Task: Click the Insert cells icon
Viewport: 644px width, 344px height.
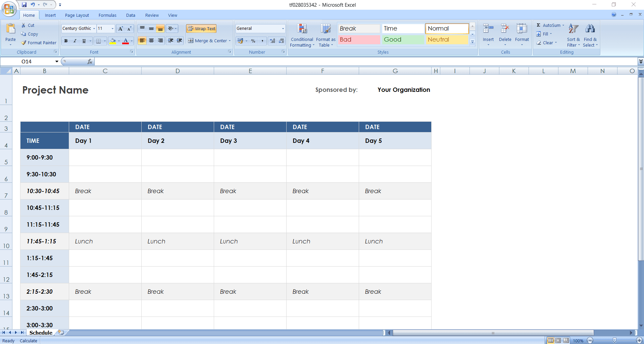Action: [x=488, y=30]
